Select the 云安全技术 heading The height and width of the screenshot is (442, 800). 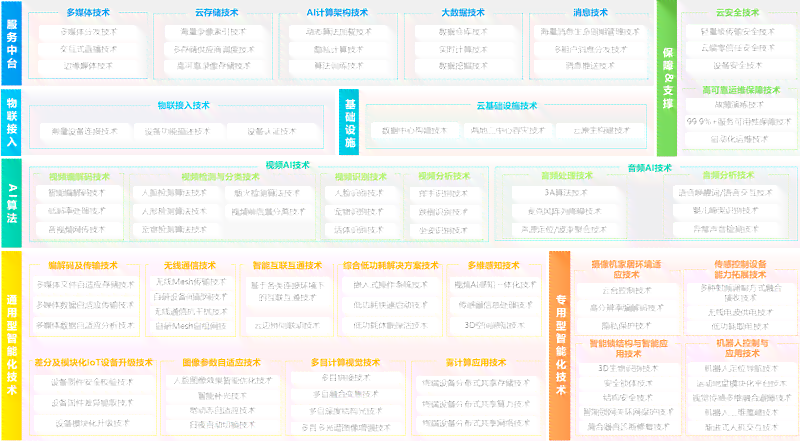click(x=737, y=12)
